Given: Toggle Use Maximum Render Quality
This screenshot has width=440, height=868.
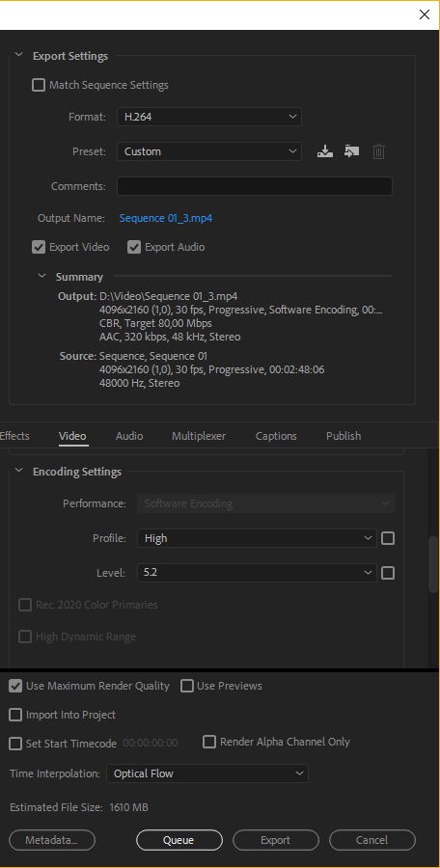Looking at the screenshot, I should (15, 686).
